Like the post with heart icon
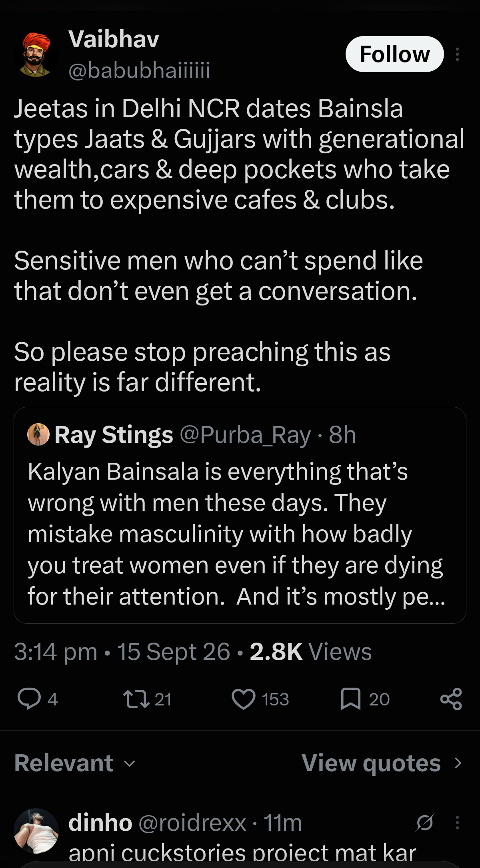This screenshot has height=868, width=480. (243, 699)
